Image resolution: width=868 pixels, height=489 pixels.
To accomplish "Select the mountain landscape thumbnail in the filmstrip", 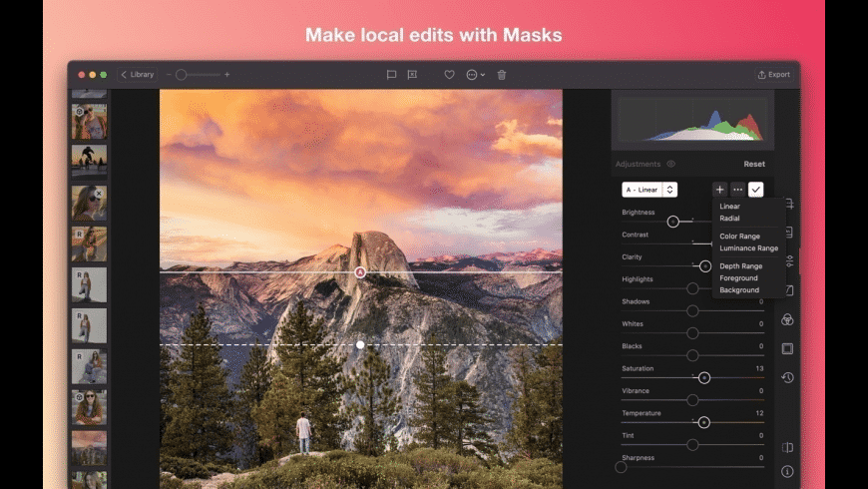I will click(x=89, y=448).
